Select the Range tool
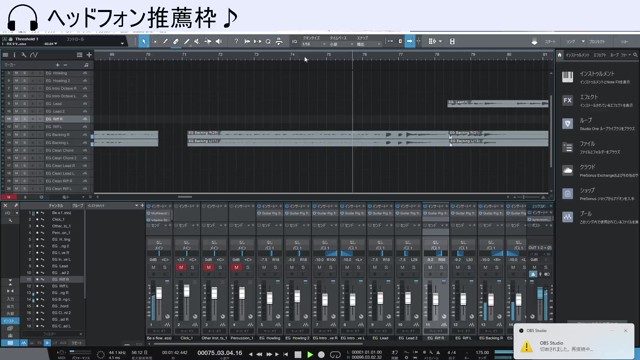Screen dimensions: 640x360 pos(155,41)
